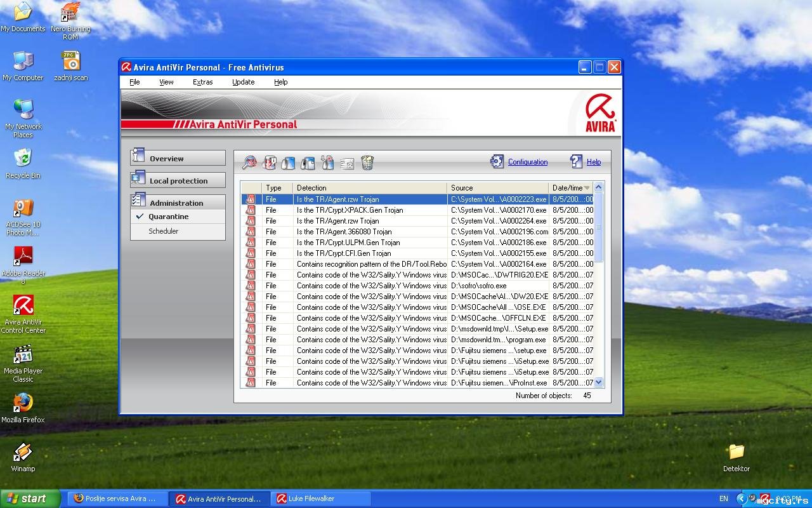Screen dimensions: 812x508
Task: Open the Configuration link
Action: [x=528, y=162]
